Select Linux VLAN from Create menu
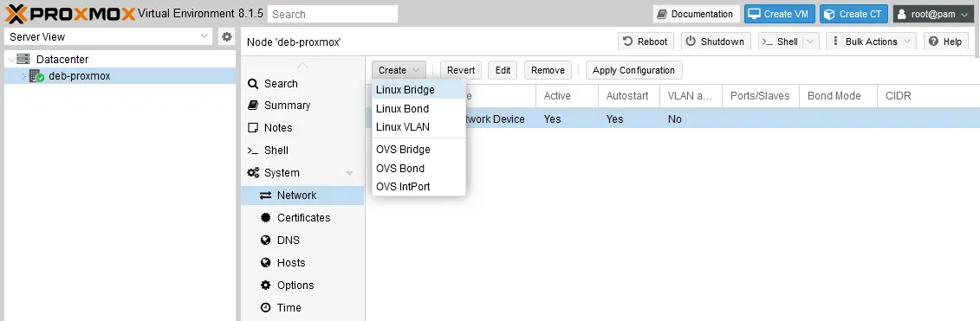The width and height of the screenshot is (980, 321). pyautogui.click(x=419, y=127)
